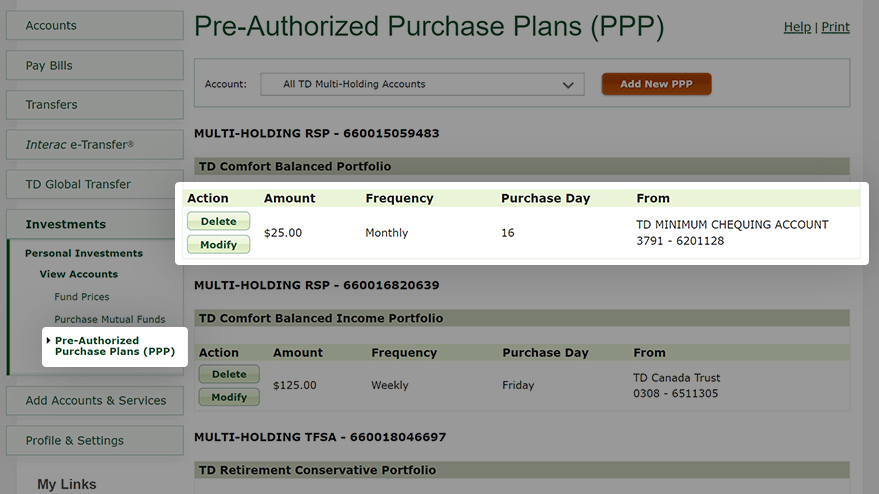879x494 pixels.
Task: Open the Accounts menu item
Action: 95,25
